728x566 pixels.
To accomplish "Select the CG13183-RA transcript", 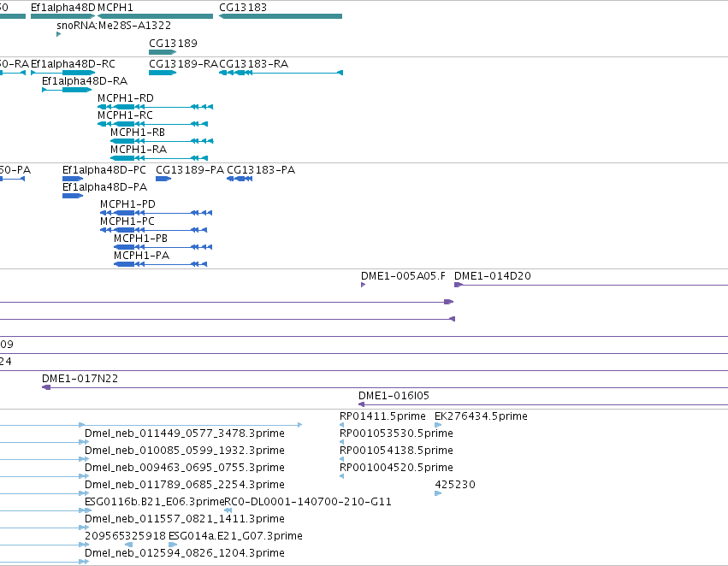I will tap(281, 73).
